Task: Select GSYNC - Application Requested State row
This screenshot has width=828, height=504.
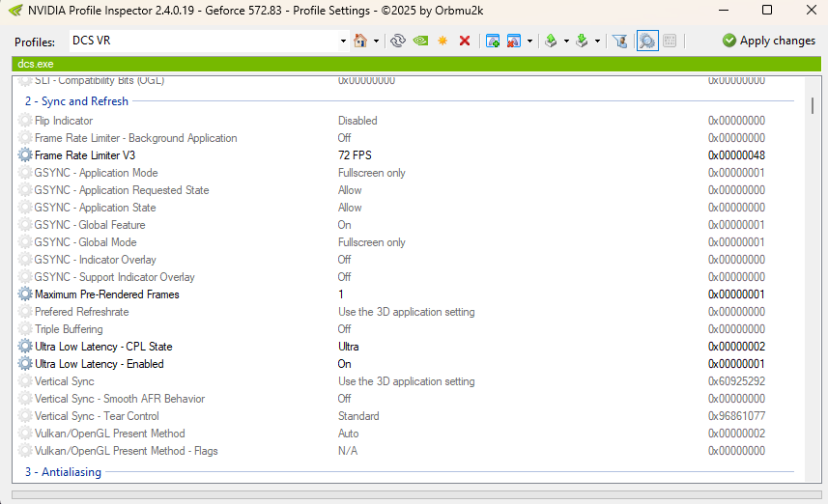Action: [122, 190]
